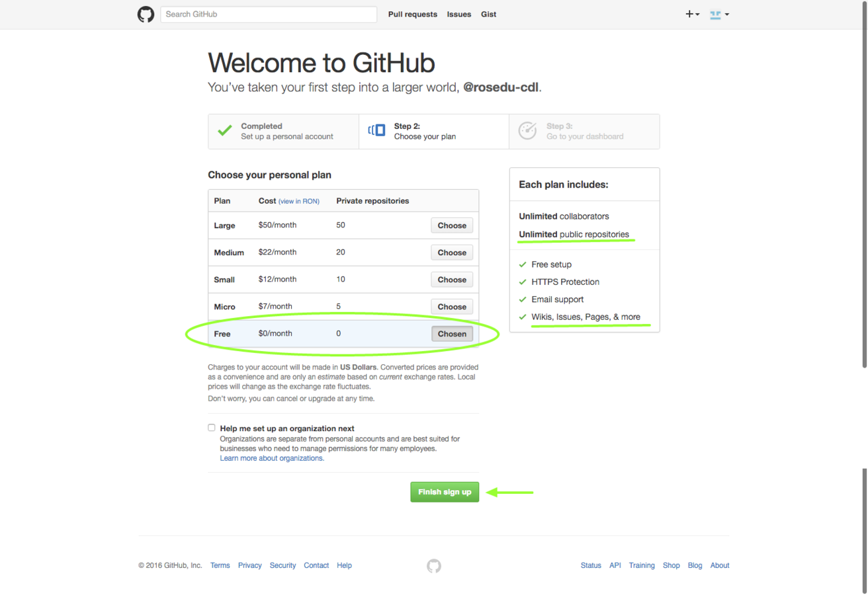Open the Status footer link
Image resolution: width=868 pixels, height=595 pixels.
[x=591, y=565]
